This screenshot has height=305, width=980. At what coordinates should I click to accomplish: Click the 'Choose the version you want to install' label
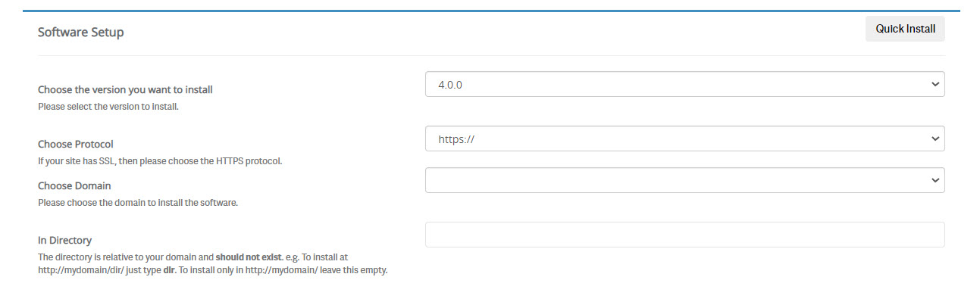pos(125,89)
